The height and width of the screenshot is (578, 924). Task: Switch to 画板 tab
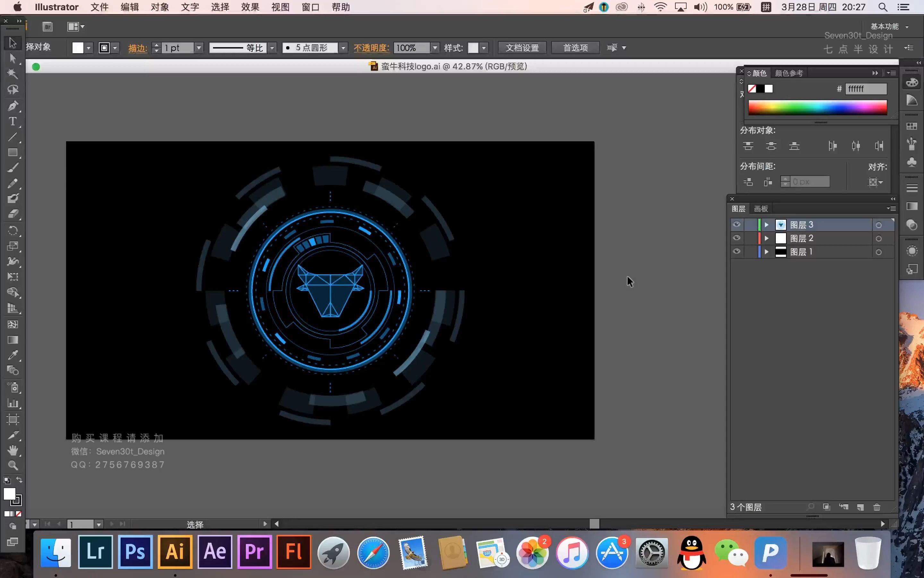(x=761, y=209)
